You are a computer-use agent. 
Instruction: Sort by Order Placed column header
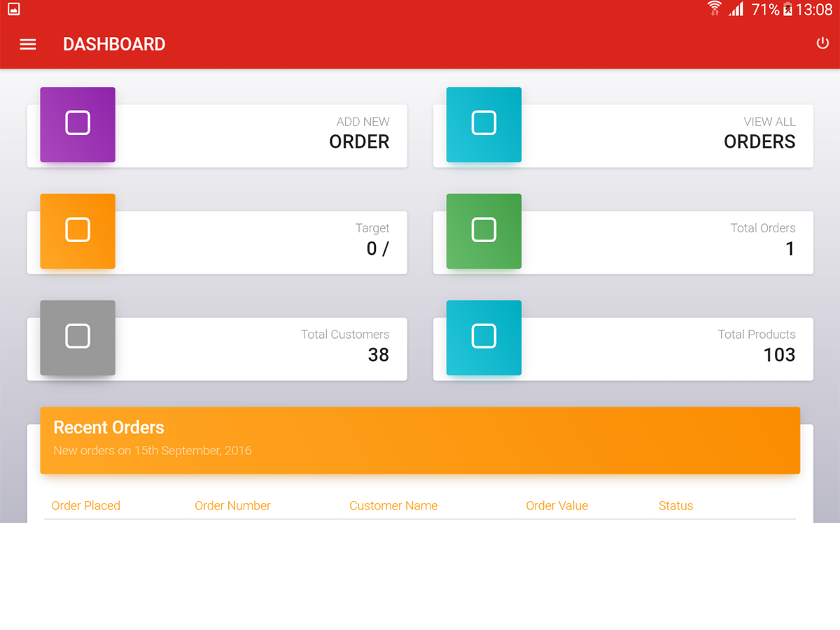coord(86,505)
